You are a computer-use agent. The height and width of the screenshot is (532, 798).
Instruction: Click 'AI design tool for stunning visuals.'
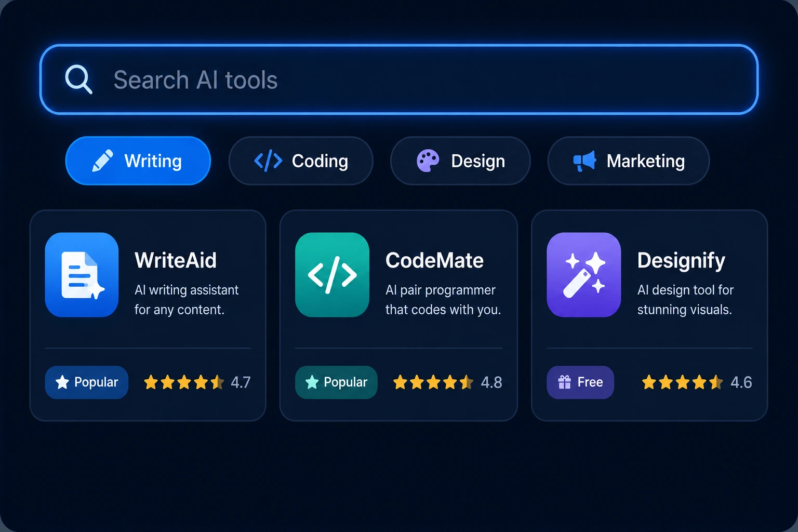click(x=685, y=300)
